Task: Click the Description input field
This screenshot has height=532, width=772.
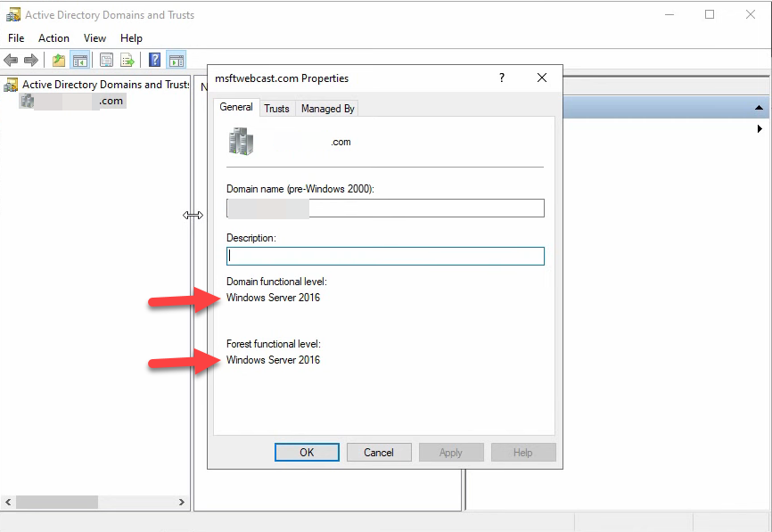Action: pyautogui.click(x=385, y=256)
